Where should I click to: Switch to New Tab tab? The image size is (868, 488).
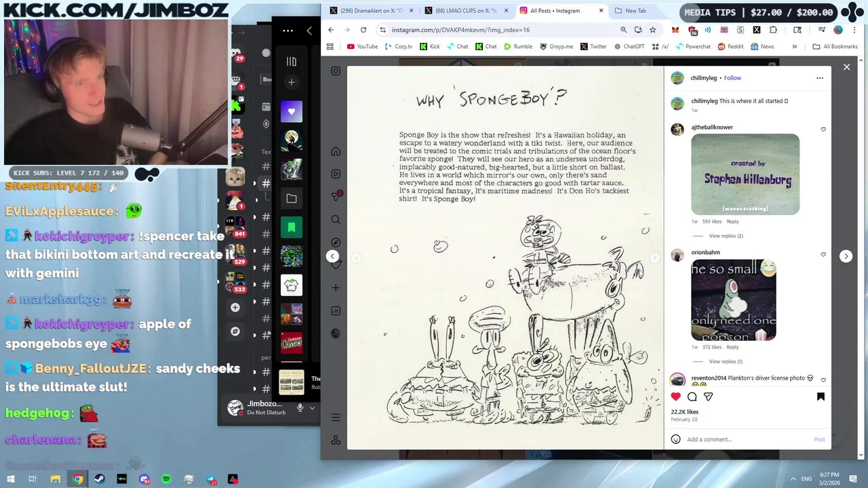(635, 11)
